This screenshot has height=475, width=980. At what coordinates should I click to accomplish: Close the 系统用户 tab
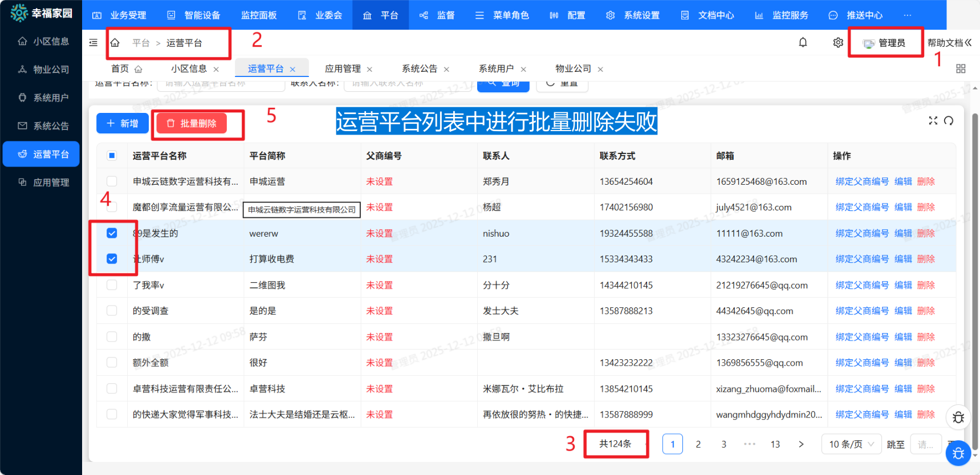click(523, 70)
